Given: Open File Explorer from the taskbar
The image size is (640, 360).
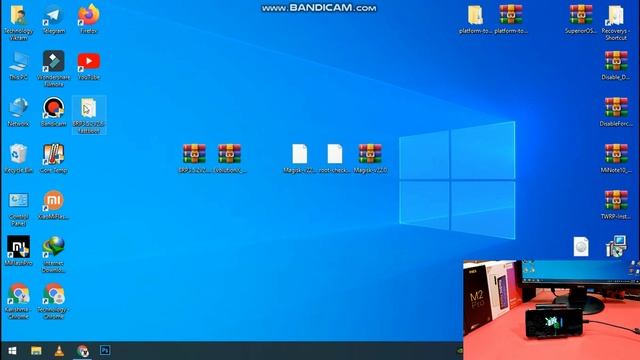Looking at the screenshot, I should 36,351.
